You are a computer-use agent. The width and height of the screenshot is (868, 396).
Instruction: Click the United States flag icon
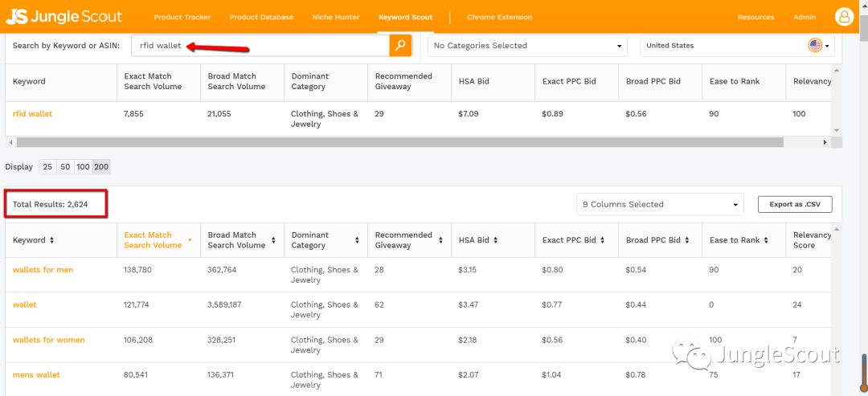pos(815,46)
